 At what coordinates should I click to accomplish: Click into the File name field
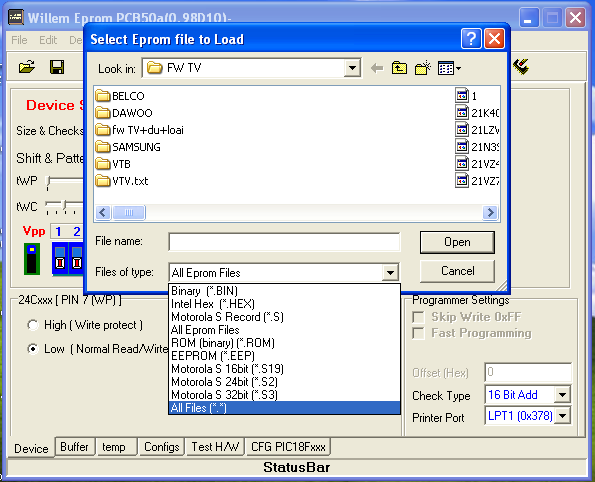pyautogui.click(x=284, y=242)
